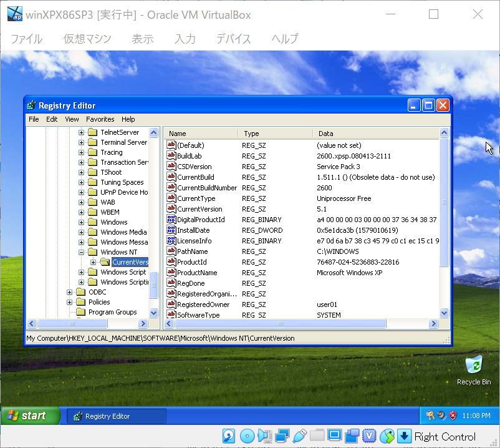Click the TelnetServer folder icon
This screenshot has height=448, width=500.
[x=92, y=132]
